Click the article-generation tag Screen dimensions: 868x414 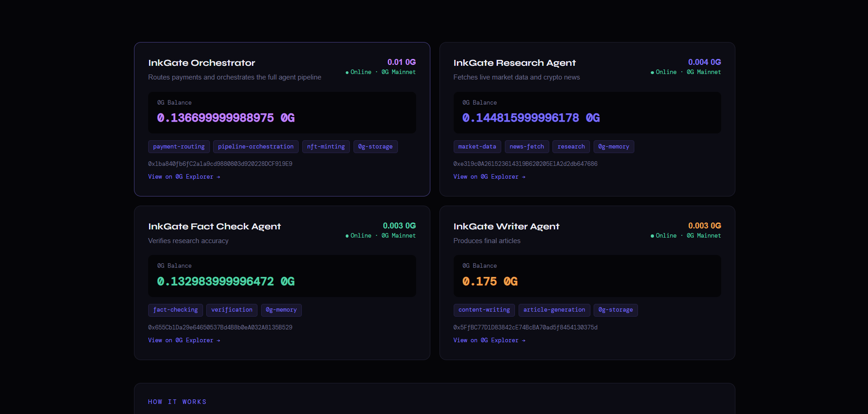(x=554, y=310)
